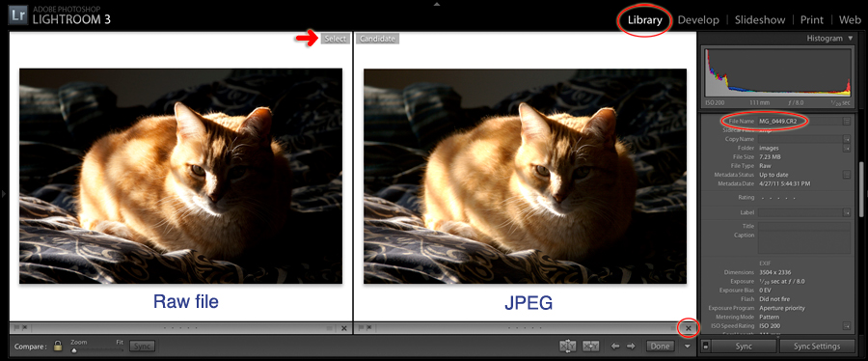Switch to the Library module

(645, 20)
